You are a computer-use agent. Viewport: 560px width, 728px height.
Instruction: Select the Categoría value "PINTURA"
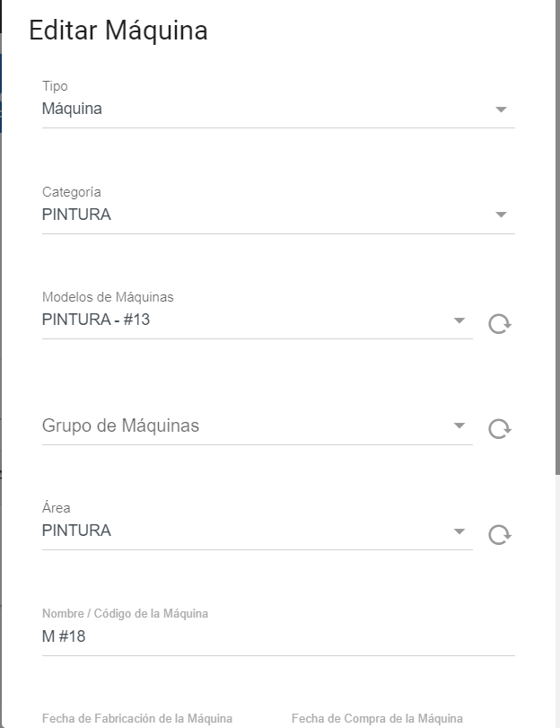pos(76,215)
